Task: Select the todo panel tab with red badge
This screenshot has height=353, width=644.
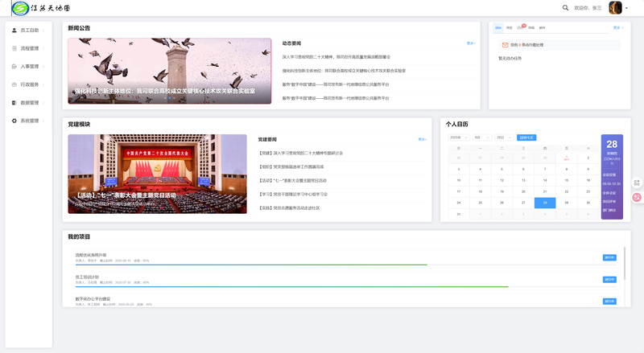Action: point(521,27)
